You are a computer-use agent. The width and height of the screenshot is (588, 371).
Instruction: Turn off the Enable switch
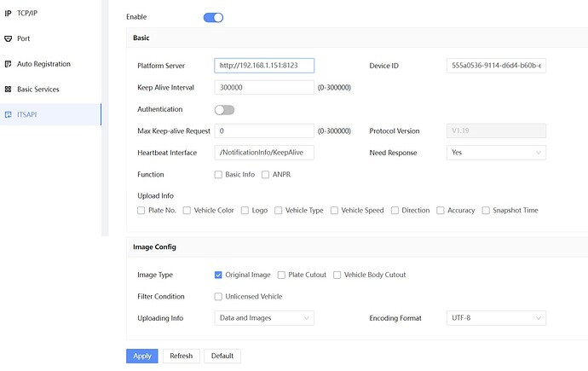pyautogui.click(x=213, y=18)
